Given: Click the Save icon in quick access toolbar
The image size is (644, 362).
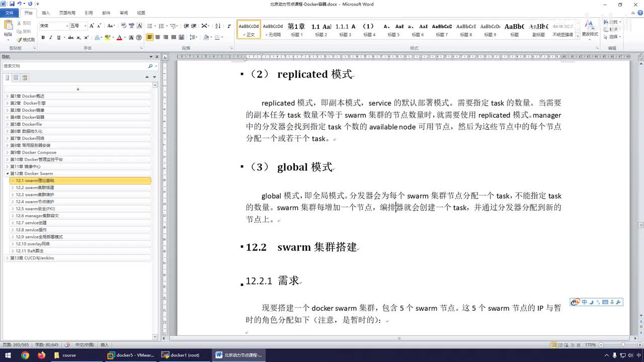Looking at the screenshot, I should click(x=12, y=4).
